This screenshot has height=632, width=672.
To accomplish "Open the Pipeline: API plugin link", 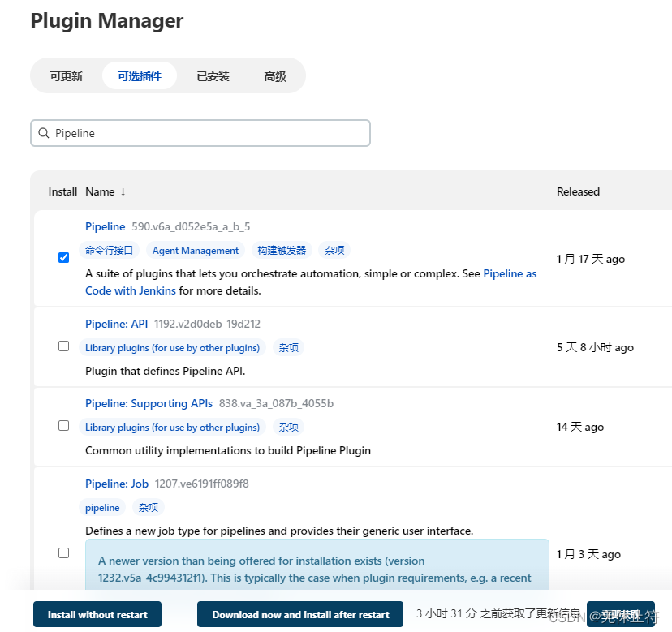I will [x=117, y=324].
